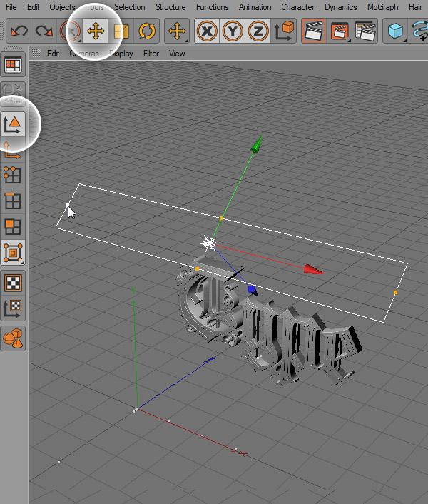The height and width of the screenshot is (504, 428).
Task: Click the red X axis arrow handle
Action: (x=314, y=270)
